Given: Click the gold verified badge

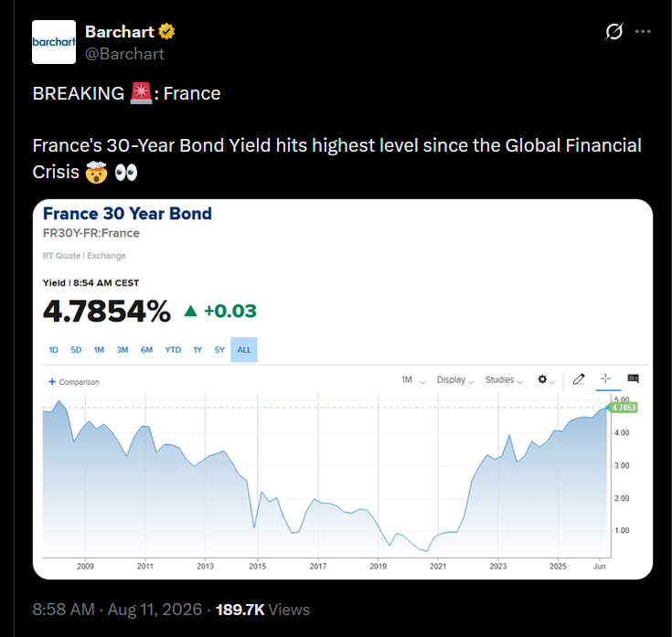Looking at the screenshot, I should (166, 32).
